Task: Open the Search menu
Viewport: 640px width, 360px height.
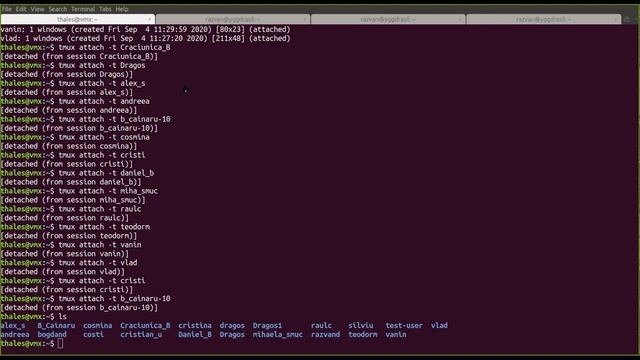Action: click(x=58, y=9)
